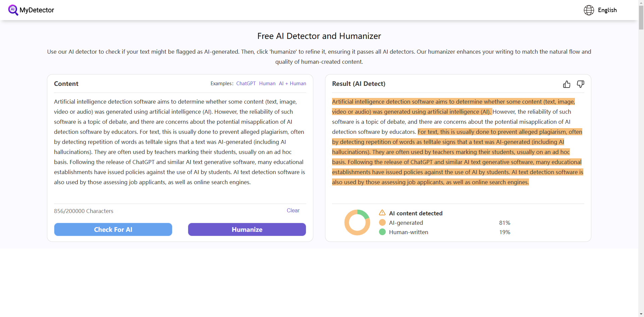
Task: Load the ChatGPT example text
Action: [x=246, y=84]
